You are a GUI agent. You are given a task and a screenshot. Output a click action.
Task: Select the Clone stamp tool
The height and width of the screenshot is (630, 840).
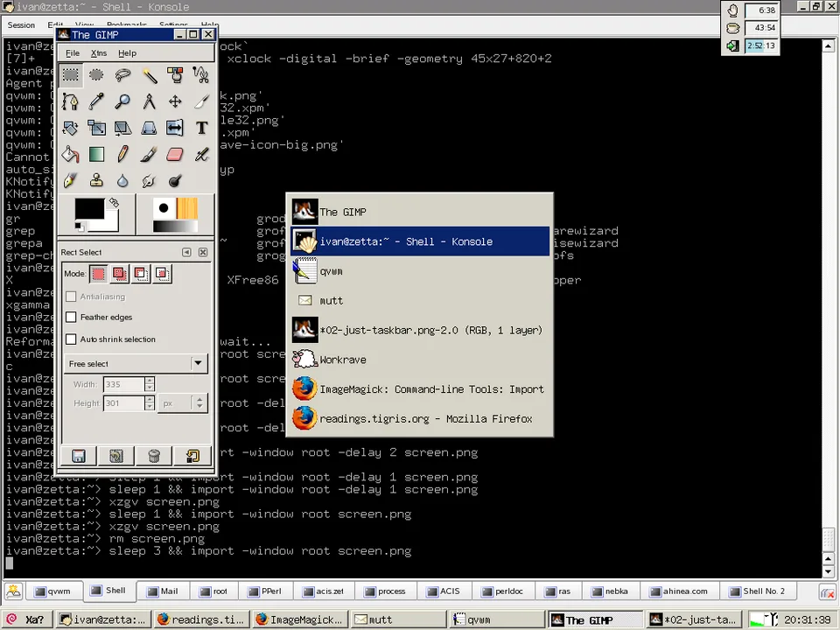pos(96,180)
